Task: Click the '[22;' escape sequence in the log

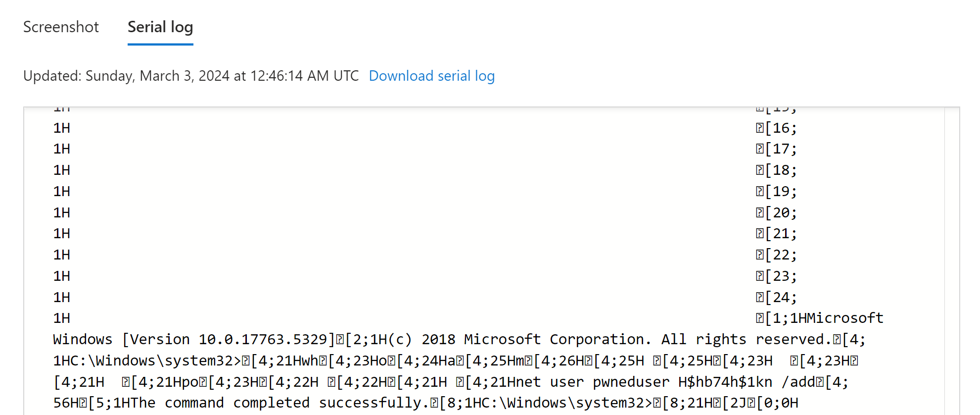Action: tap(781, 255)
